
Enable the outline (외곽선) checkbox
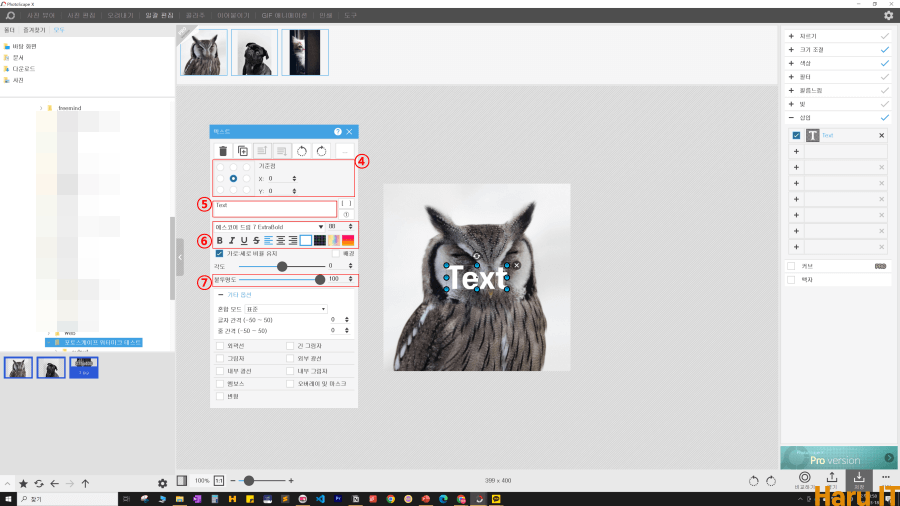220,346
